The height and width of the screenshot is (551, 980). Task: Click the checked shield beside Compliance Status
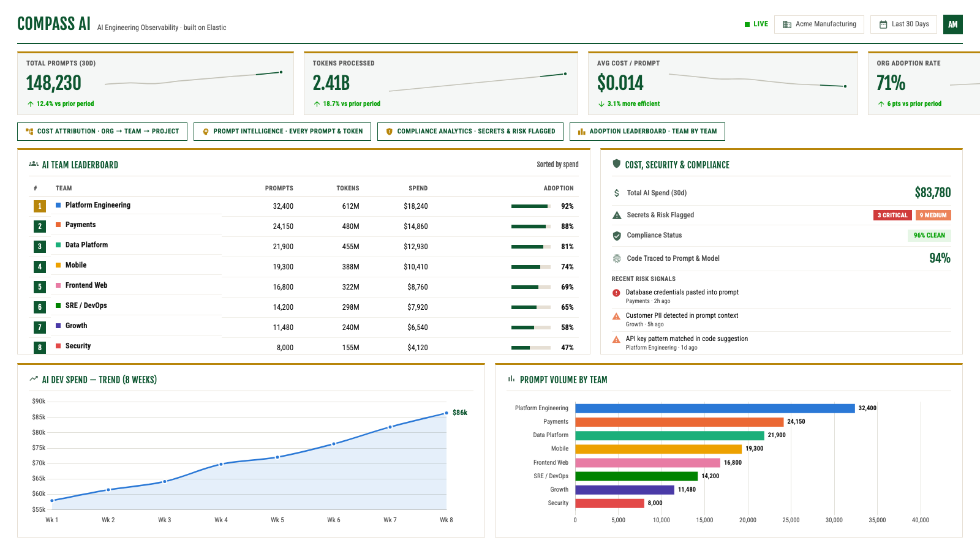pyautogui.click(x=617, y=236)
